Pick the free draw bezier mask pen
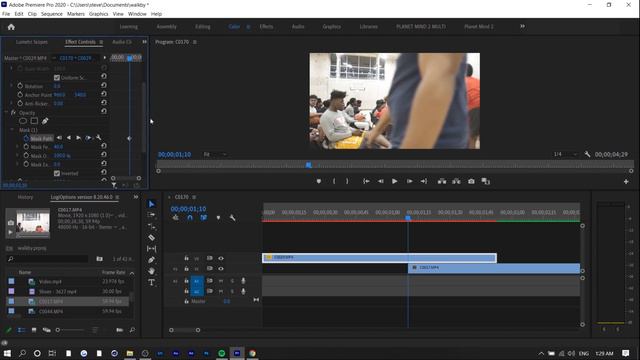 (45, 121)
